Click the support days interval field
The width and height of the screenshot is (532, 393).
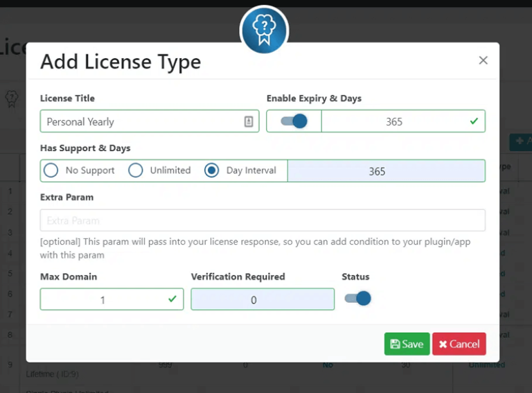pyautogui.click(x=387, y=171)
